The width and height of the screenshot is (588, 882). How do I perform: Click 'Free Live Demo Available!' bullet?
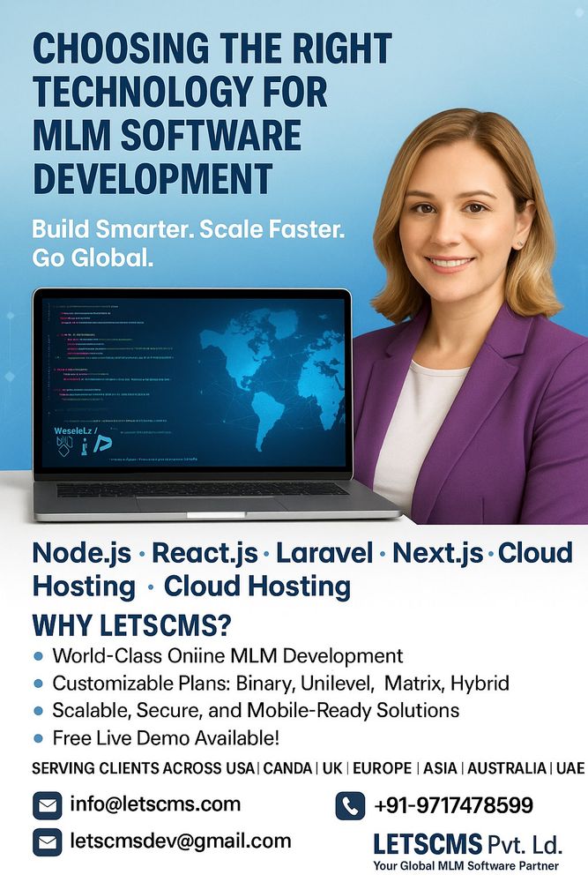pyautogui.click(x=166, y=738)
